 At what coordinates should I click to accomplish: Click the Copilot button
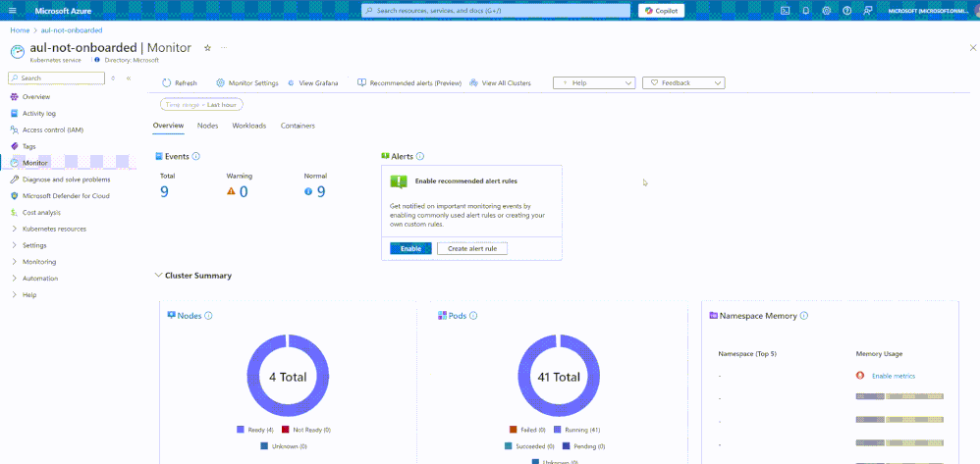(661, 11)
